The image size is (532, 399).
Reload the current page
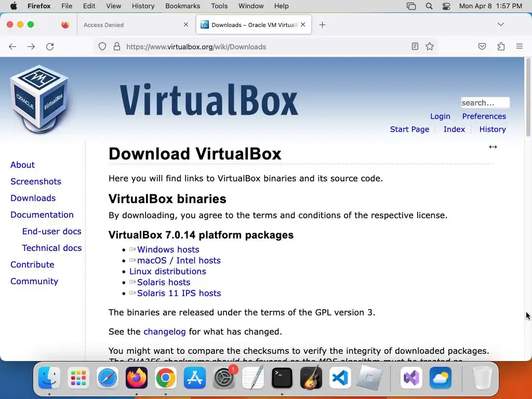click(50, 46)
